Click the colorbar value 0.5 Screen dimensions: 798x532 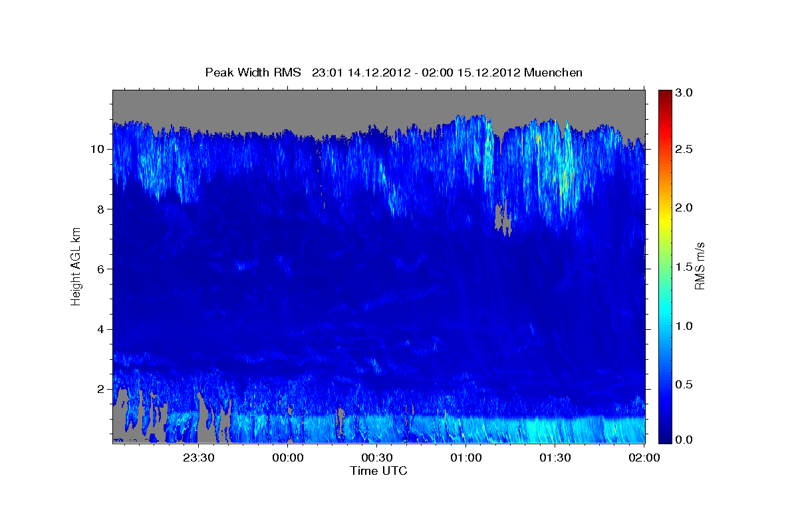[x=684, y=384]
